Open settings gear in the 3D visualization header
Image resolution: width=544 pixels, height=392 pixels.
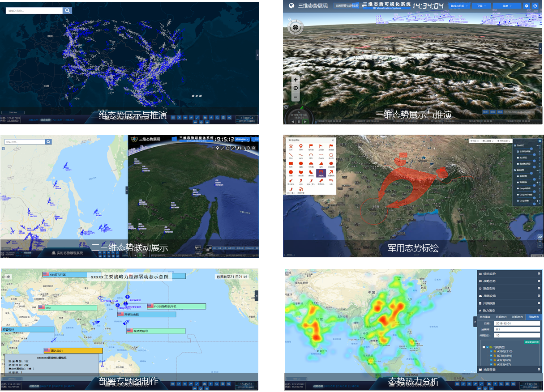[527, 6]
